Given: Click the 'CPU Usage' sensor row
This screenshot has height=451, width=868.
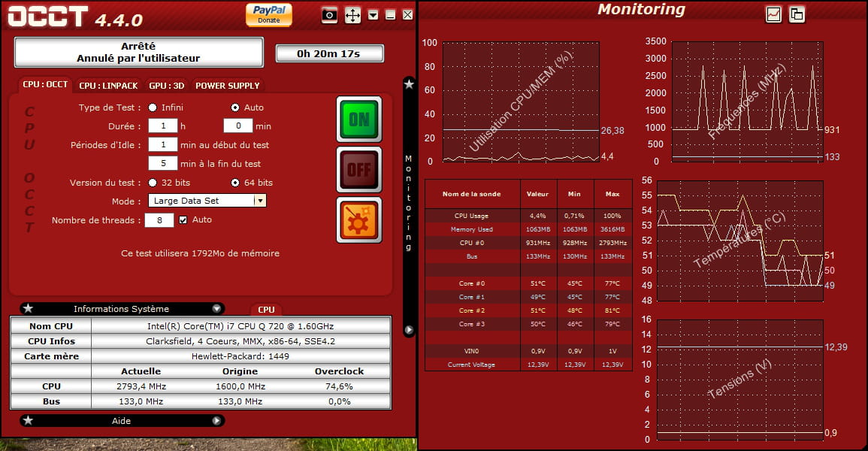Looking at the screenshot, I should click(528, 216).
